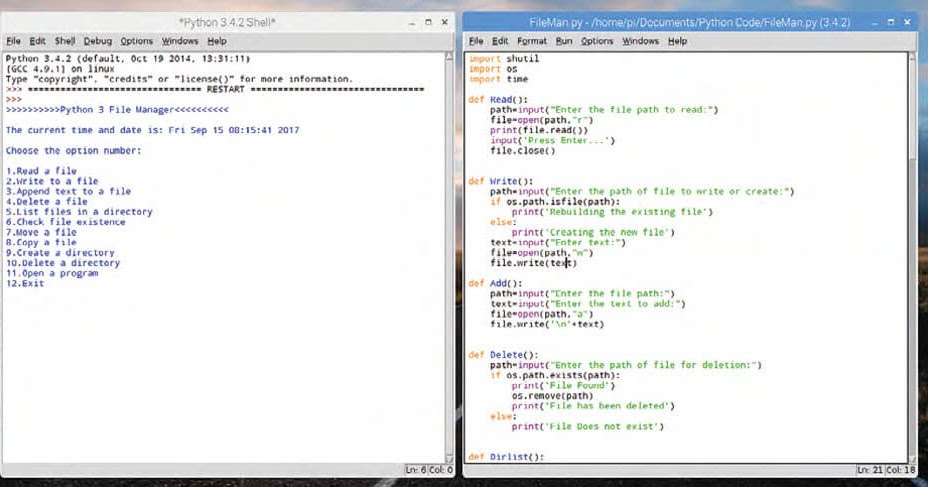928x487 pixels.
Task: Open the Windows menu in FileMan.py editor
Action: (640, 41)
